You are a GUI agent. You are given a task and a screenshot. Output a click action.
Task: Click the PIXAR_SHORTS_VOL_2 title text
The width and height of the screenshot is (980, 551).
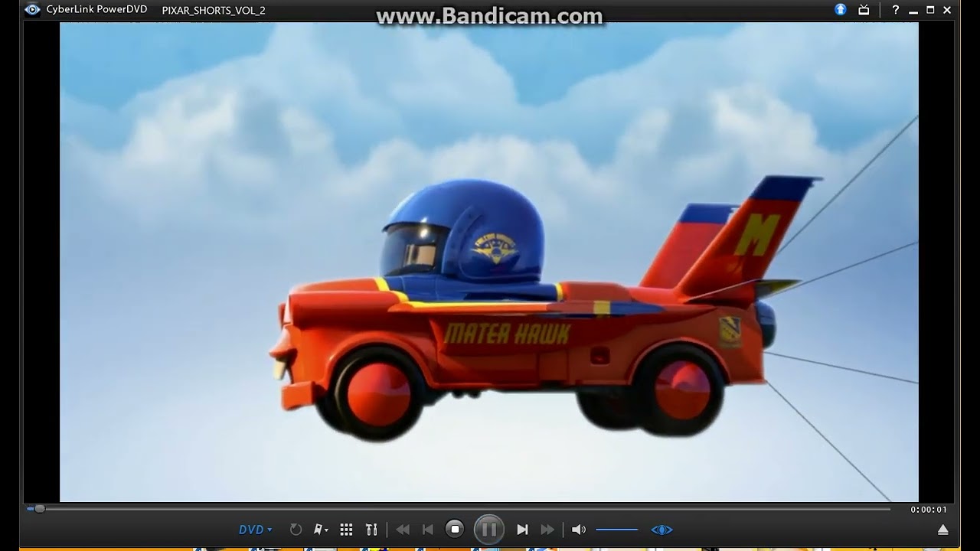tap(214, 11)
